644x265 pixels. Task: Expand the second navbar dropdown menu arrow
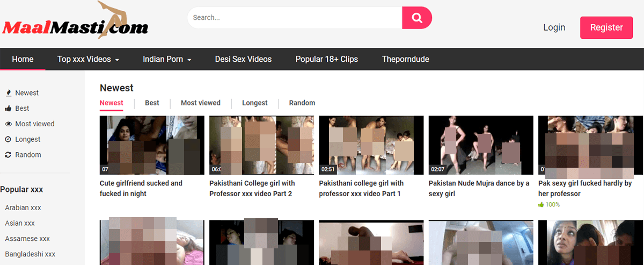click(x=189, y=60)
